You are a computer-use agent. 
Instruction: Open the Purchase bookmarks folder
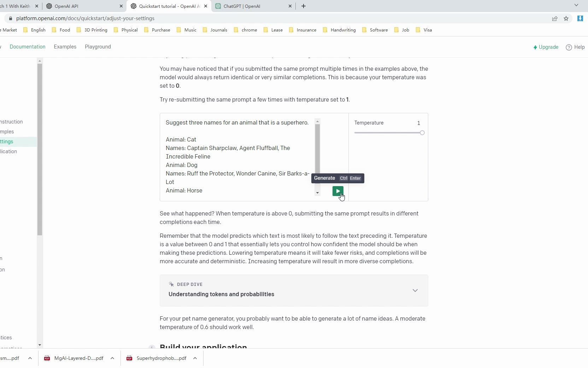[157, 30]
